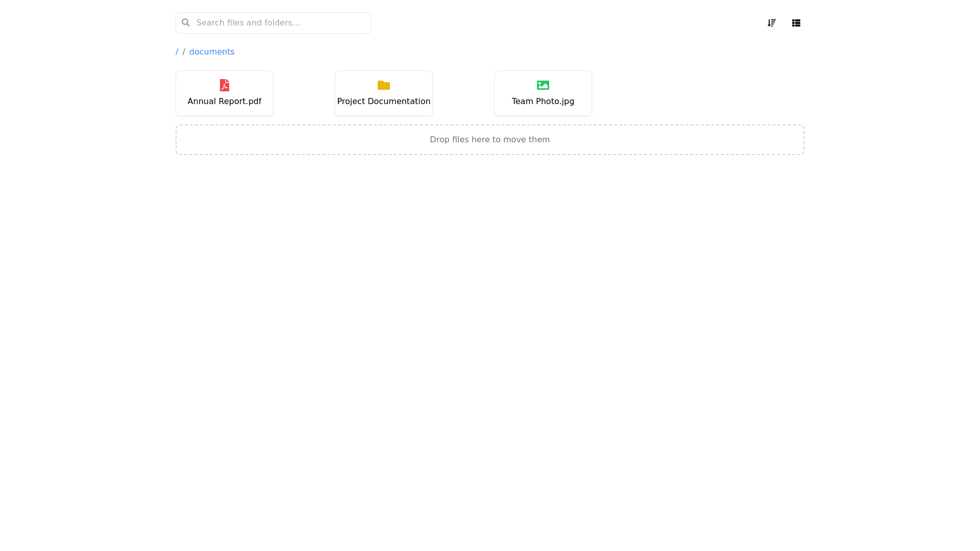Image resolution: width=980 pixels, height=551 pixels.
Task: Click the dashed drop zone's left side
Action: [x=204, y=140]
